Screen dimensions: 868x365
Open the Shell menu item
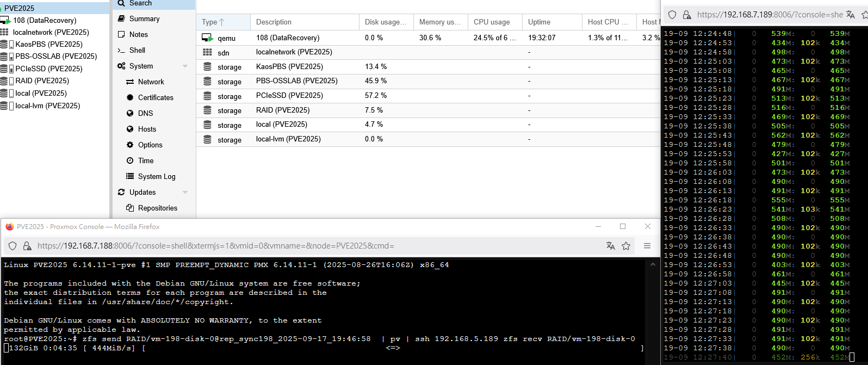[x=137, y=50]
